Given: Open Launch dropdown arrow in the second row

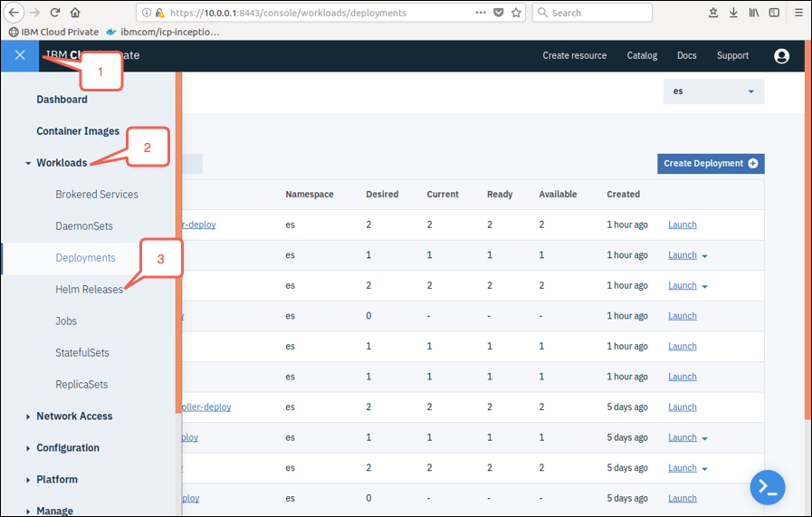Looking at the screenshot, I should 704,256.
